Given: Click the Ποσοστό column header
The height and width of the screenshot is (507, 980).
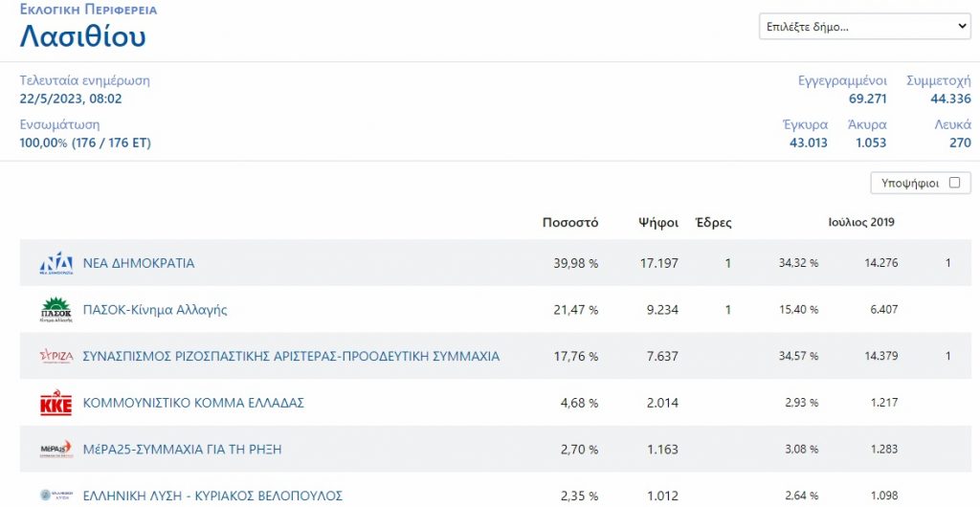Looking at the screenshot, I should pos(569,223).
